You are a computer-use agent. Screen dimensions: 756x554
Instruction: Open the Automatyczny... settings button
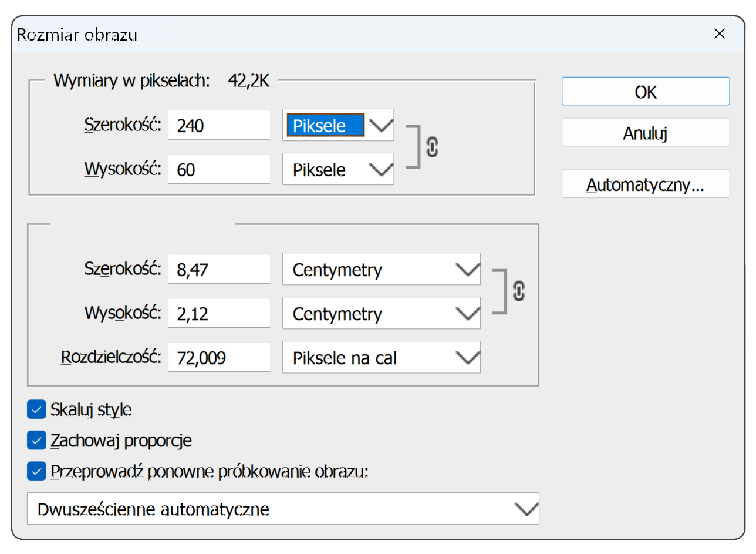(x=645, y=184)
